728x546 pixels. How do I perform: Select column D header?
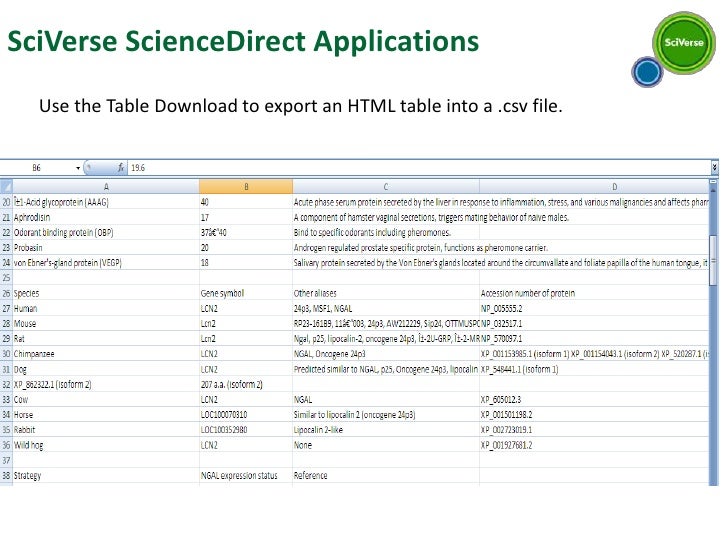594,187
